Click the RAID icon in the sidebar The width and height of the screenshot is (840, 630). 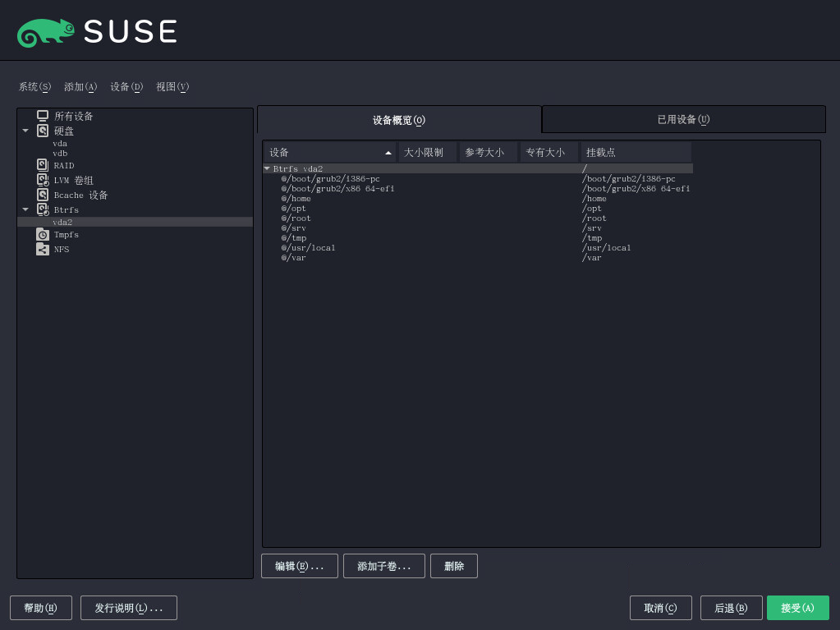point(43,165)
